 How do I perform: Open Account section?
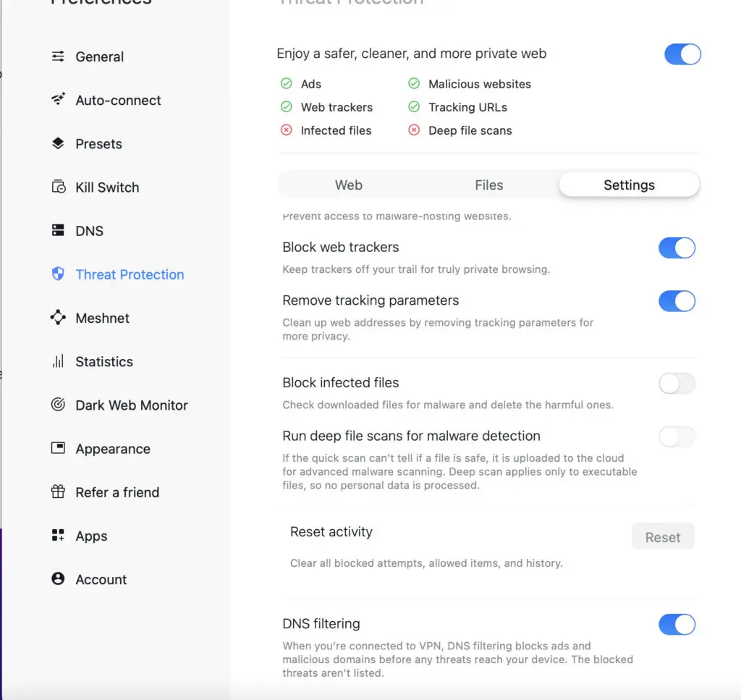coord(101,580)
